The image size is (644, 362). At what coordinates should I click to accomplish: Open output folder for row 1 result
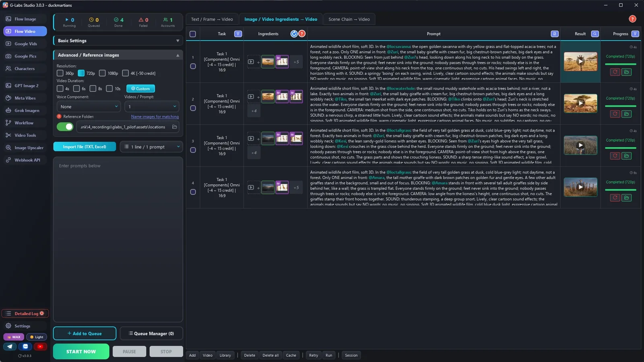tap(626, 72)
